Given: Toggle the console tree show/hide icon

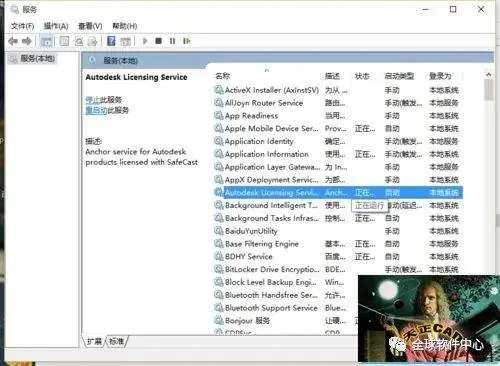Looking at the screenshot, I should (x=46, y=41).
